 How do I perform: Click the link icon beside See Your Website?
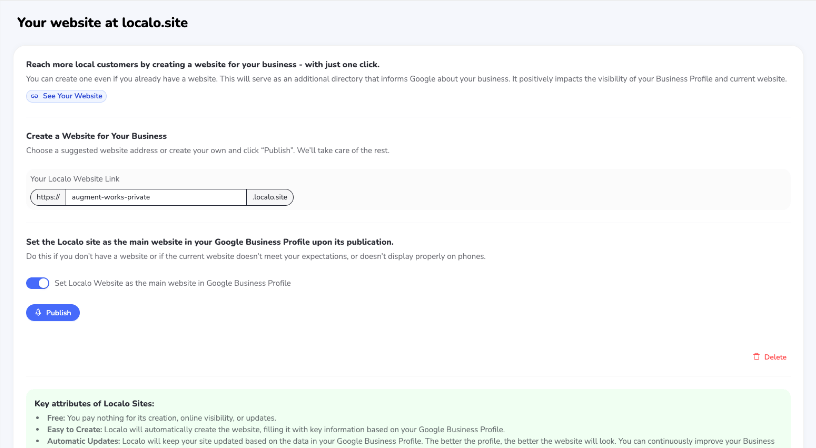[35, 96]
